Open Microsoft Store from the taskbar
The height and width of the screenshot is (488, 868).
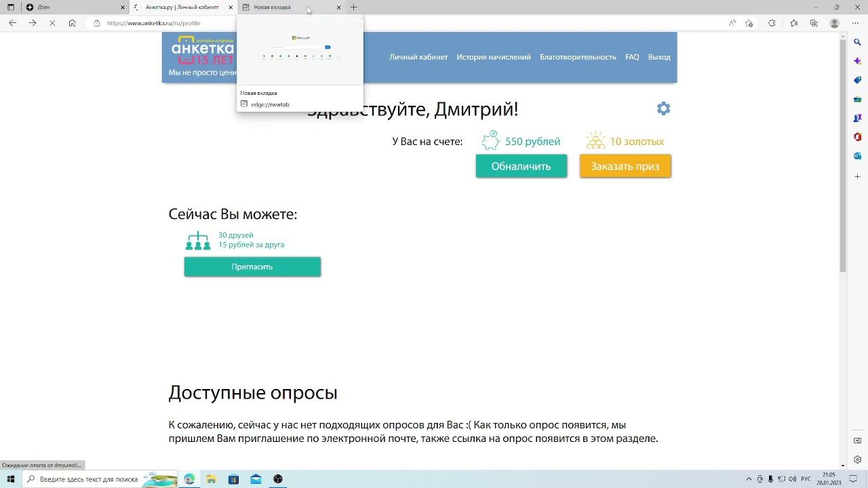click(233, 479)
